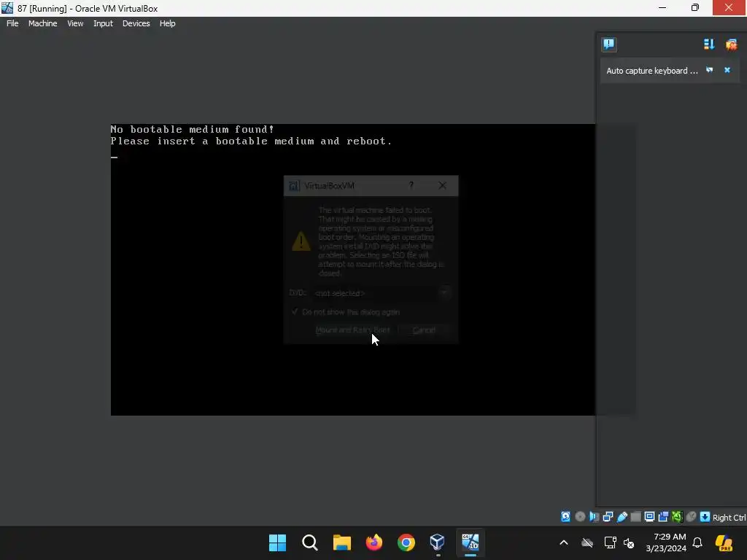Image resolution: width=747 pixels, height=560 pixels.
Task: Click the OneDrive cloud tray icon
Action: (587, 542)
